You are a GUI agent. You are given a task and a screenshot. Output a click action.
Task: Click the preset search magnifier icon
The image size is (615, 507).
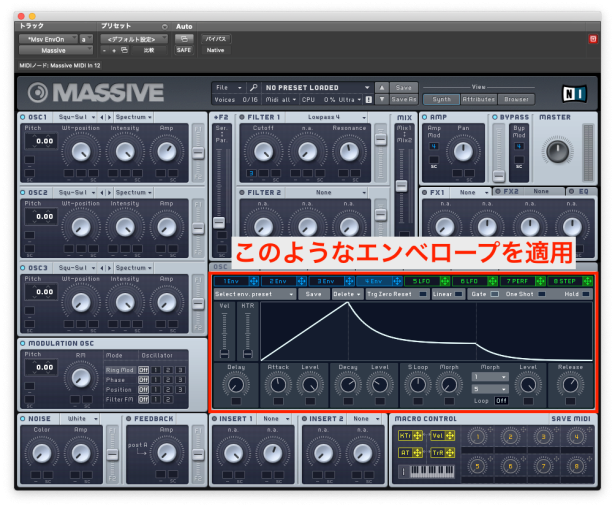[254, 88]
